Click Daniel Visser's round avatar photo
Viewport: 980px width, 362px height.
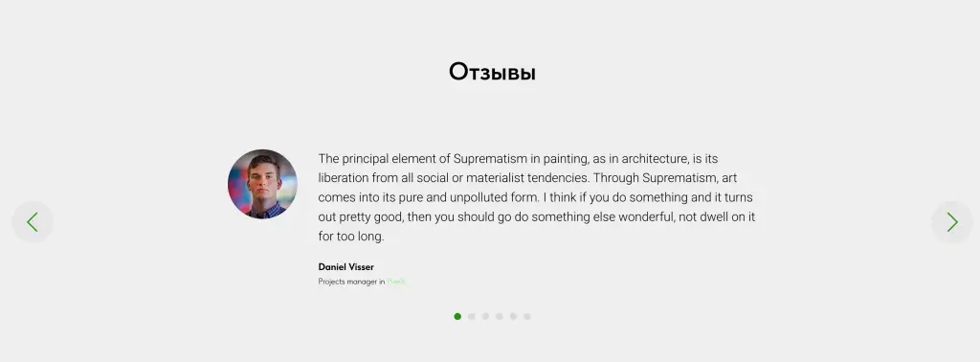coord(262,184)
